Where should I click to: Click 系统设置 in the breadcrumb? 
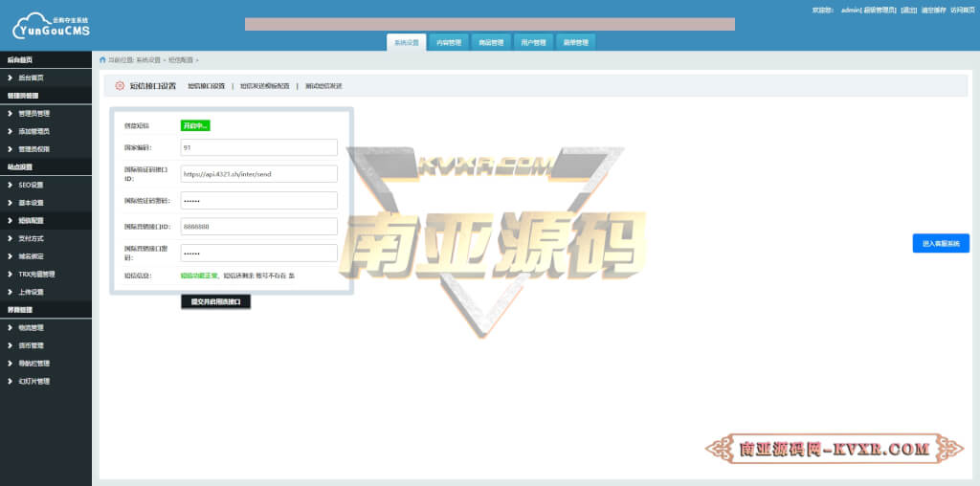pyautogui.click(x=148, y=60)
